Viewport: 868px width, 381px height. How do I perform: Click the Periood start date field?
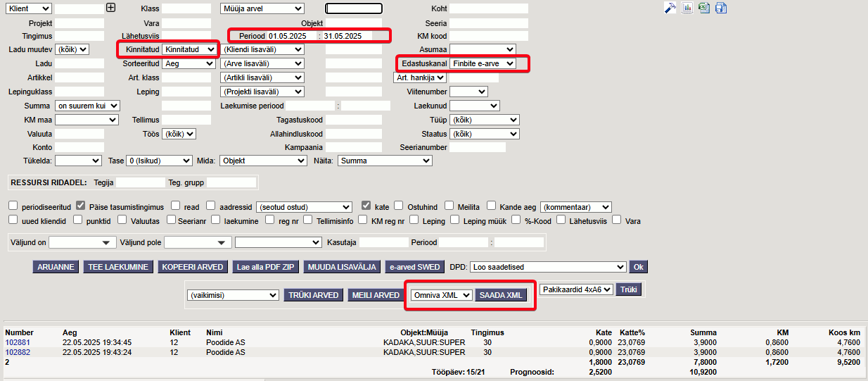coord(292,35)
